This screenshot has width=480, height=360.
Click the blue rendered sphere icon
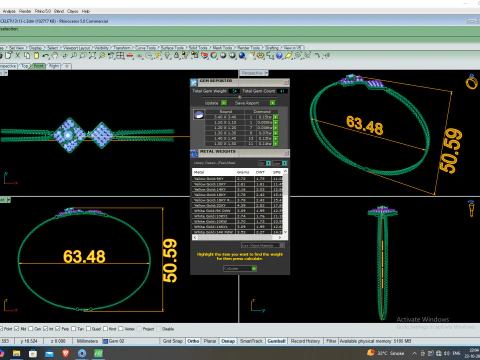click(242, 56)
